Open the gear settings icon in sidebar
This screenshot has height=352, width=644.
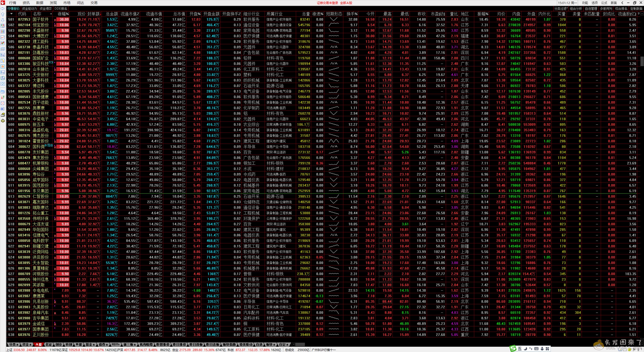point(3,120)
